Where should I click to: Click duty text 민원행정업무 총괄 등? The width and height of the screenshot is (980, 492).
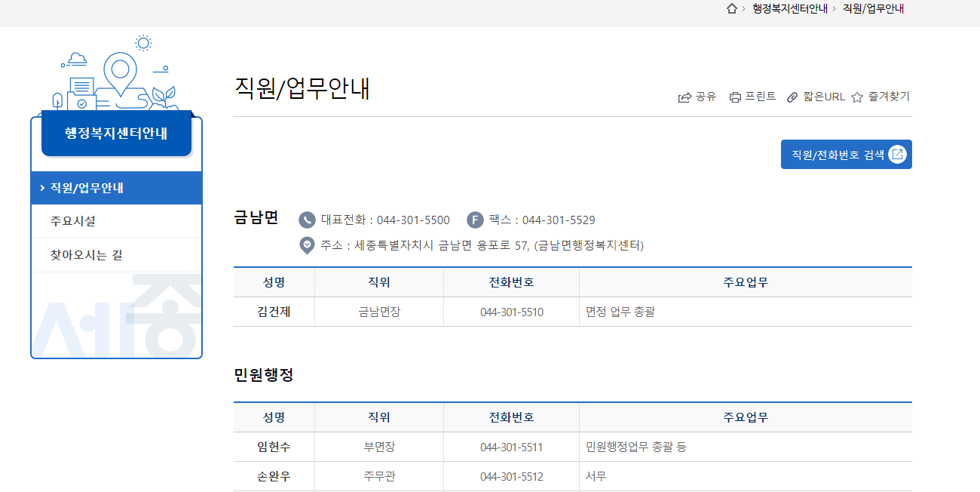coord(636,447)
